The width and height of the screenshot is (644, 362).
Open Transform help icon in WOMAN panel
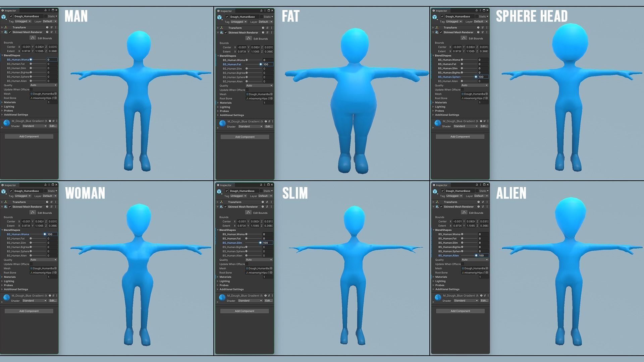(47, 202)
